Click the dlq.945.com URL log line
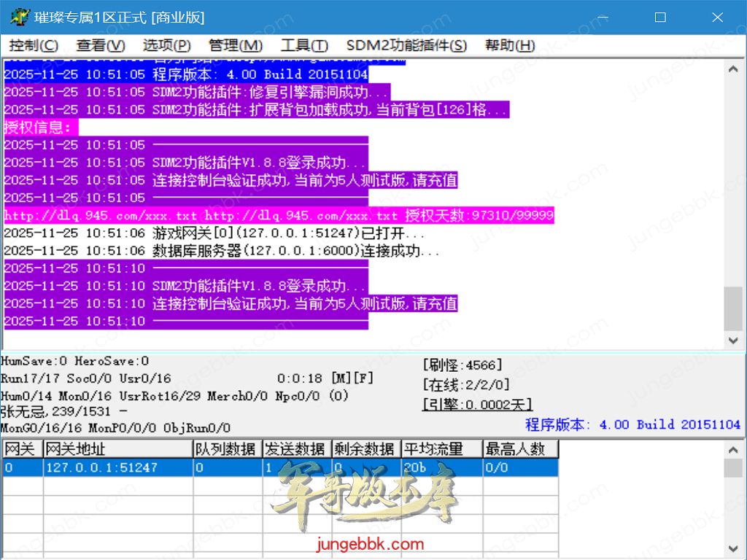This screenshot has height=560, width=747. [277, 216]
